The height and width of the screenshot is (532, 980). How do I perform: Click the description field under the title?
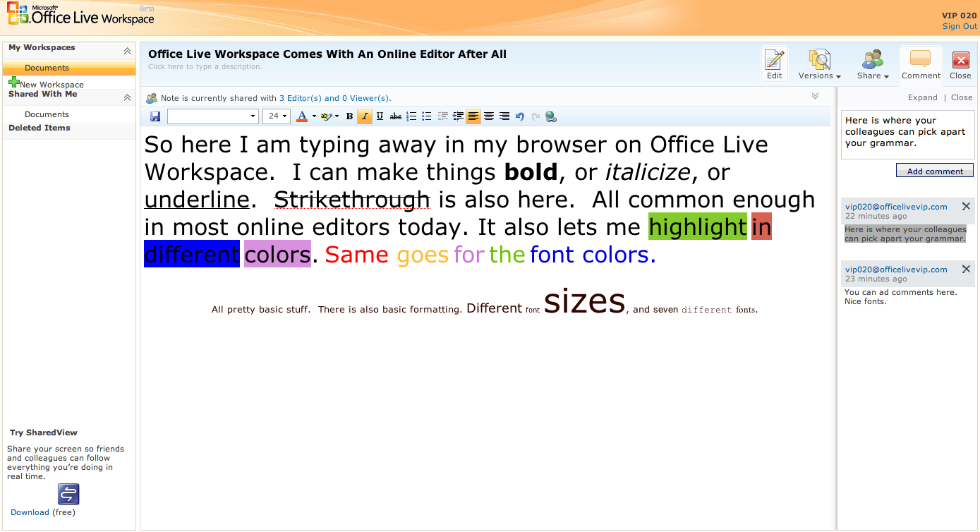coord(205,67)
